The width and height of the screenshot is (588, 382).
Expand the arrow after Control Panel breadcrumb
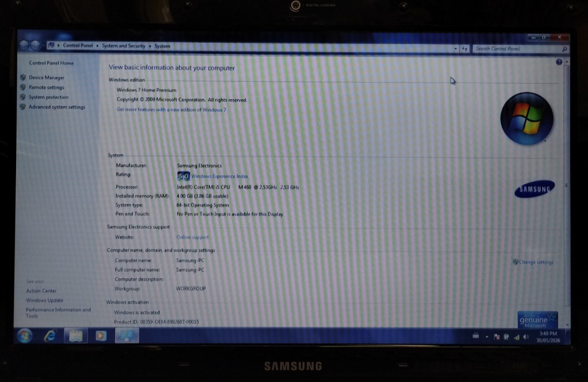tap(98, 46)
